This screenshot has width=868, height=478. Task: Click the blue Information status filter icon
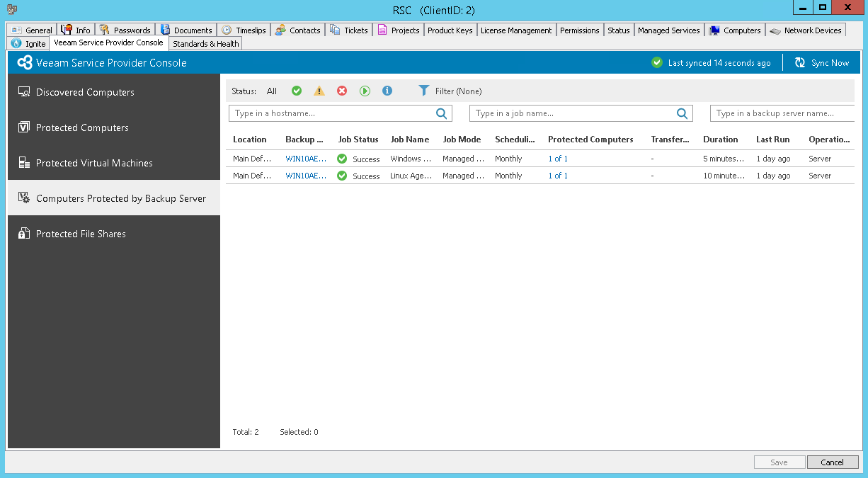pyautogui.click(x=387, y=91)
